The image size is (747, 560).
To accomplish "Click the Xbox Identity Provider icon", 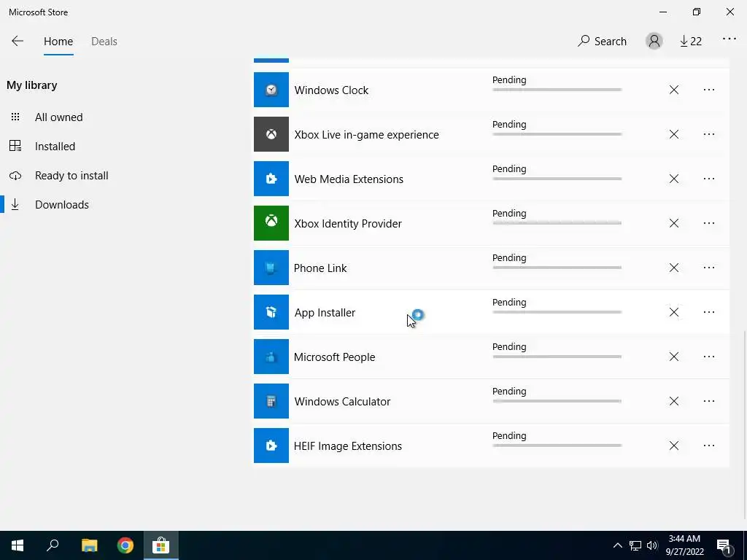I will pyautogui.click(x=271, y=223).
